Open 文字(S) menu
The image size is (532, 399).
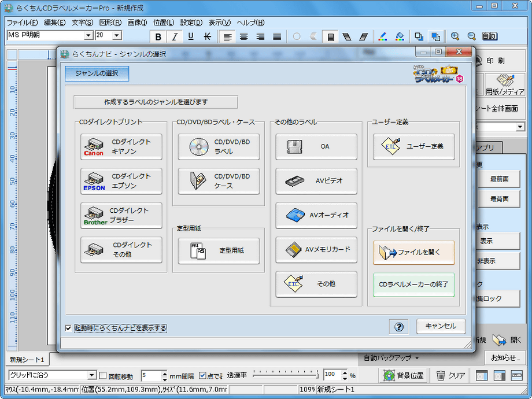83,23
